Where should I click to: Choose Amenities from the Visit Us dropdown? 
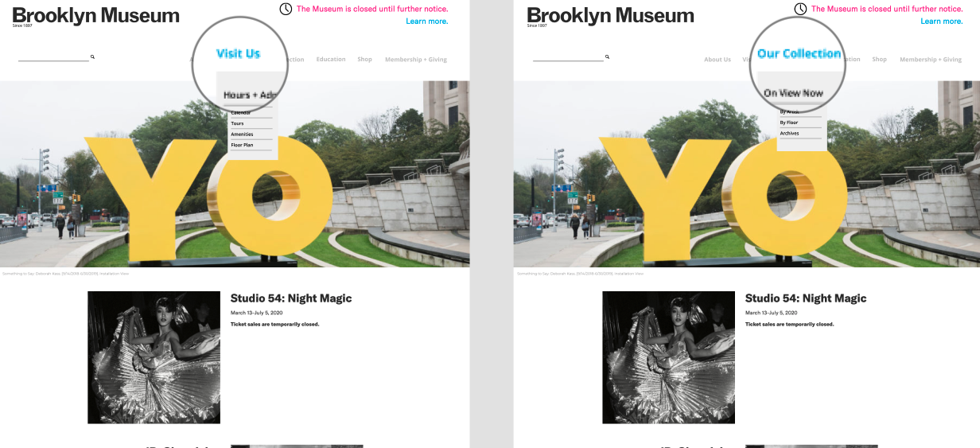[242, 134]
